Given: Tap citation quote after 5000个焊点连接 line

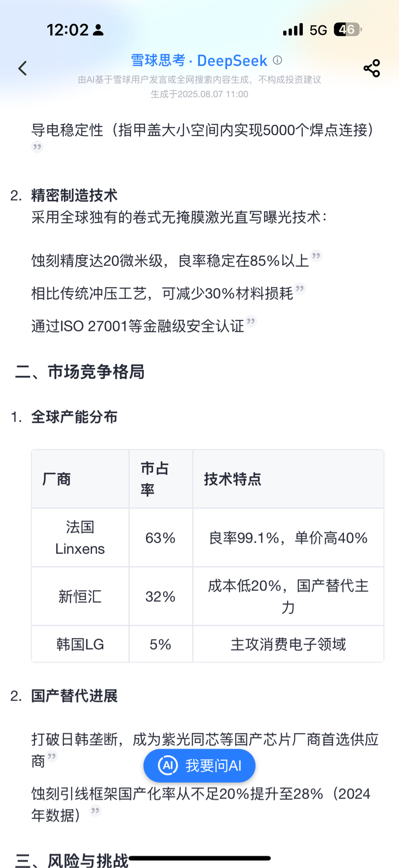Looking at the screenshot, I should pos(37,147).
